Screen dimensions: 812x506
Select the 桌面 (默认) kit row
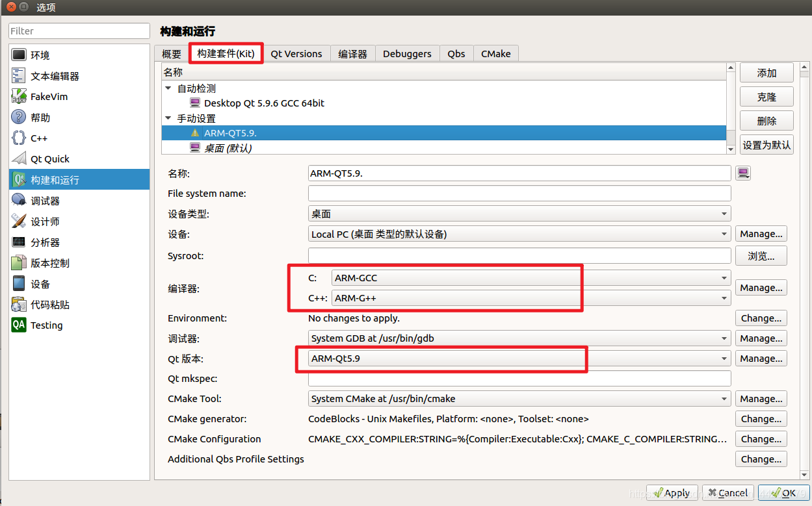tap(444, 147)
